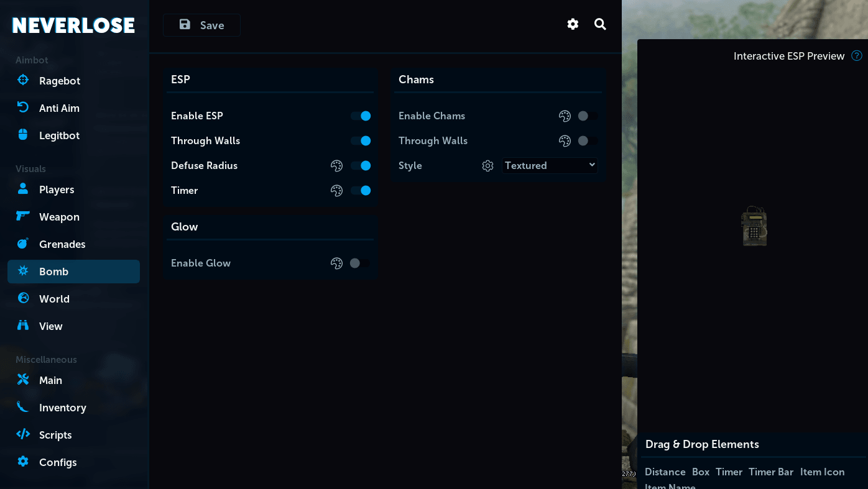Click the NEVERLOSE logo

(x=73, y=25)
